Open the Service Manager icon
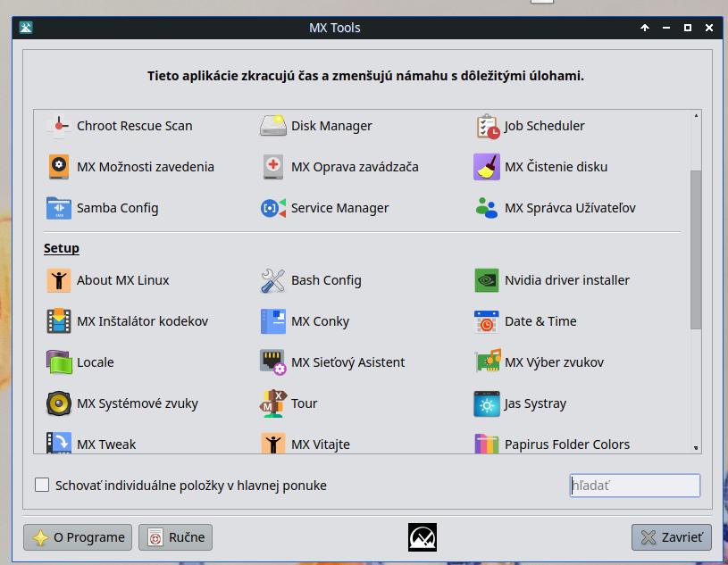The height and width of the screenshot is (565, 728). point(272,208)
